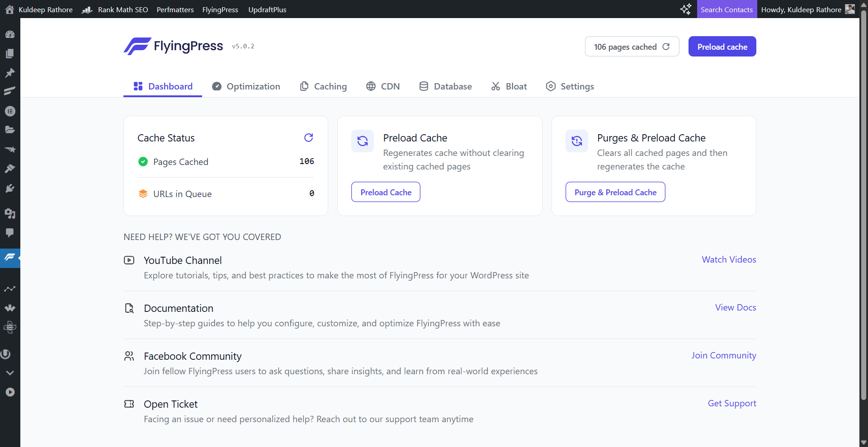Open the Comments bubble icon in sidebar
Image resolution: width=868 pixels, height=447 pixels.
10,233
